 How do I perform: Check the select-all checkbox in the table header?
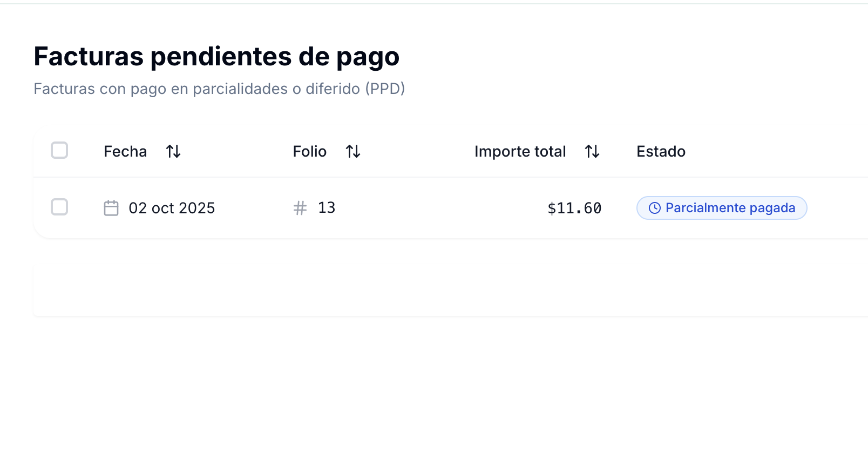point(60,151)
